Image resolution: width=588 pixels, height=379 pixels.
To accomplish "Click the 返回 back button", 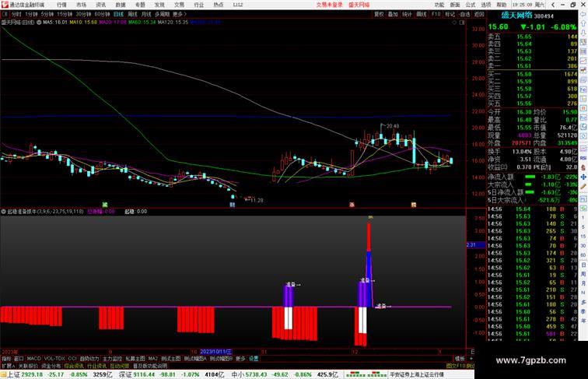I will pyautogui.click(x=479, y=14).
